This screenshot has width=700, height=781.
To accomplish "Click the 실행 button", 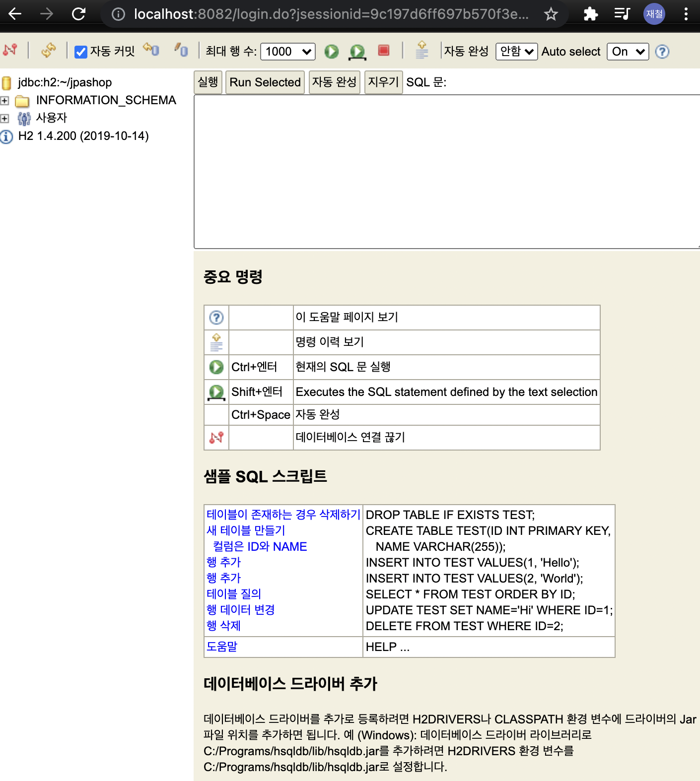I will click(208, 82).
